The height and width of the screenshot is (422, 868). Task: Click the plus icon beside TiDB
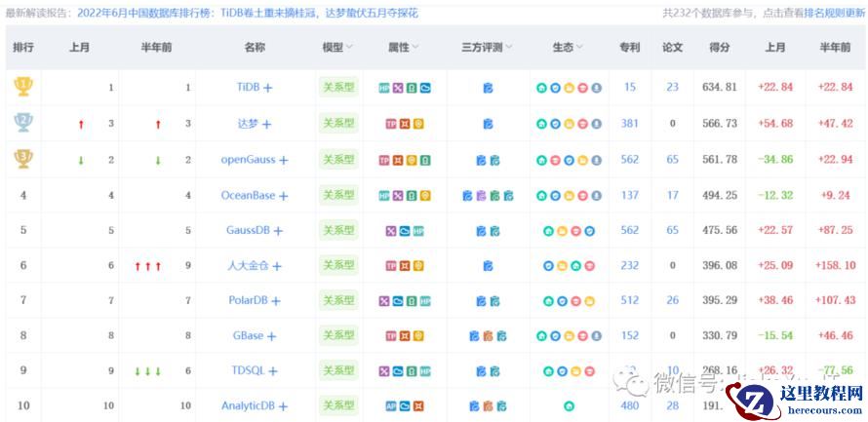[268, 88]
